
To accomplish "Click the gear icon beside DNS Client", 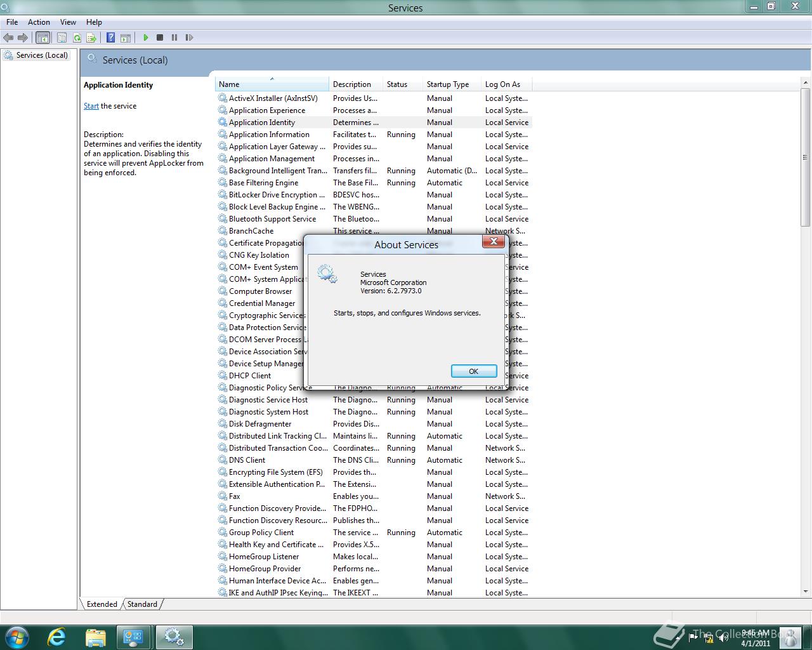I will (222, 460).
